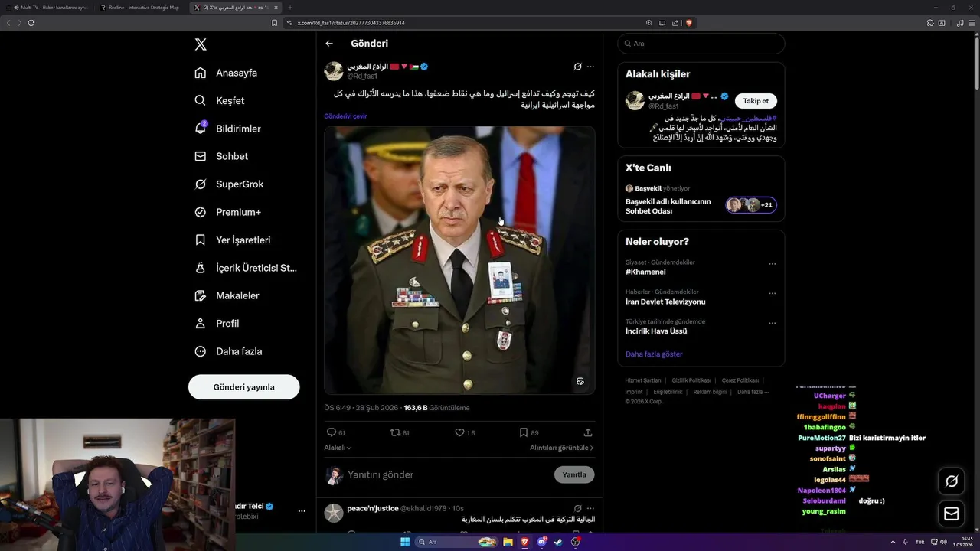The image size is (980, 551).
Task: Open Sohbet messages
Action: [221, 156]
